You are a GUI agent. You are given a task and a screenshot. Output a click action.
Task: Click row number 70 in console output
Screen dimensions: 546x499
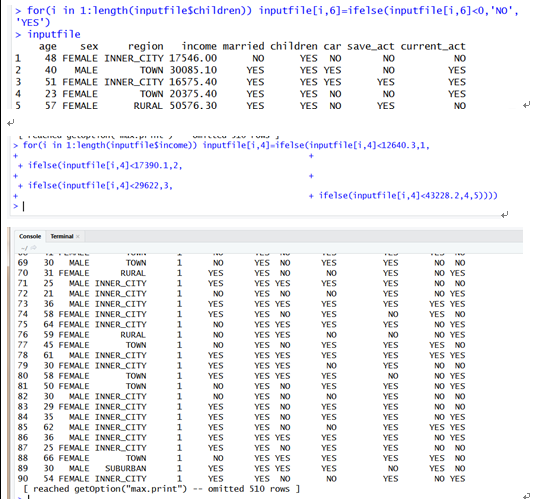[x=23, y=273]
